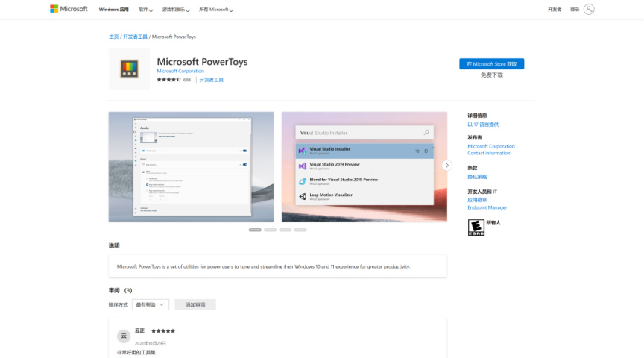Select third carousel page indicator
This screenshot has height=358, width=644.
(x=285, y=230)
